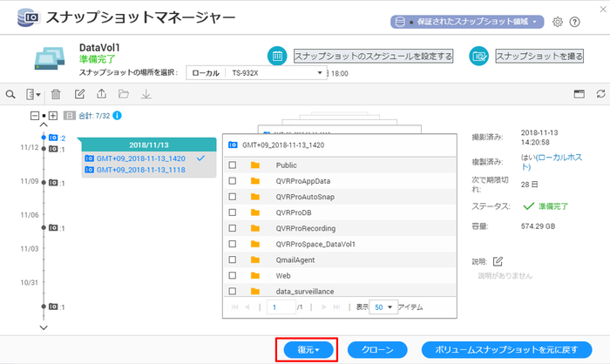This screenshot has height=364, width=610.
Task: Click the 2018/11/13 date header
Action: tap(149, 145)
